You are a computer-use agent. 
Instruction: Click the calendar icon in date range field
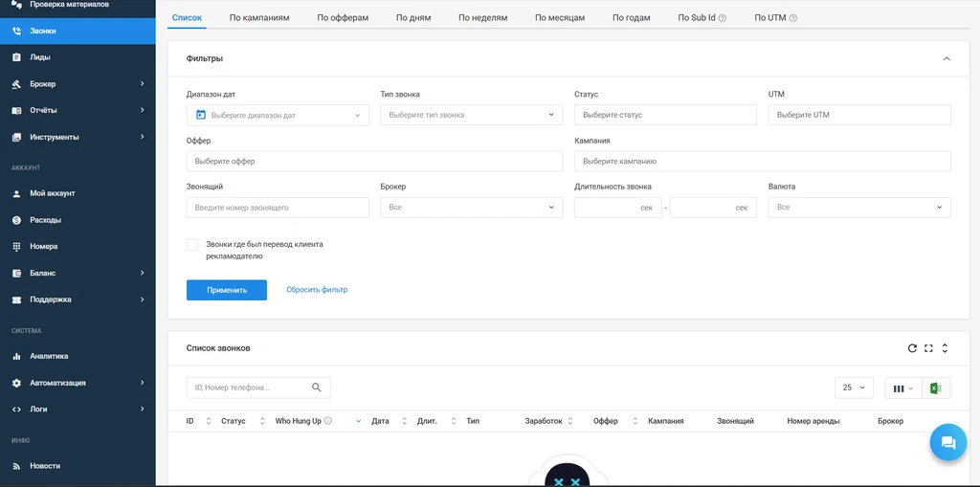pos(201,115)
